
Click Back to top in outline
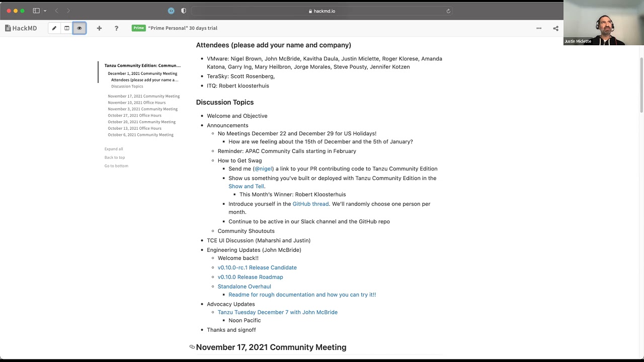point(115,157)
